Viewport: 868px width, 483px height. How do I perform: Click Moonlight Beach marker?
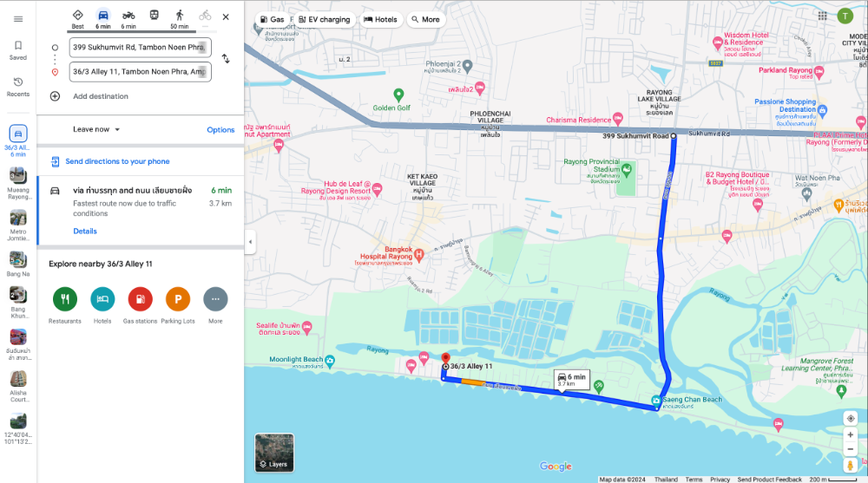tap(330, 361)
